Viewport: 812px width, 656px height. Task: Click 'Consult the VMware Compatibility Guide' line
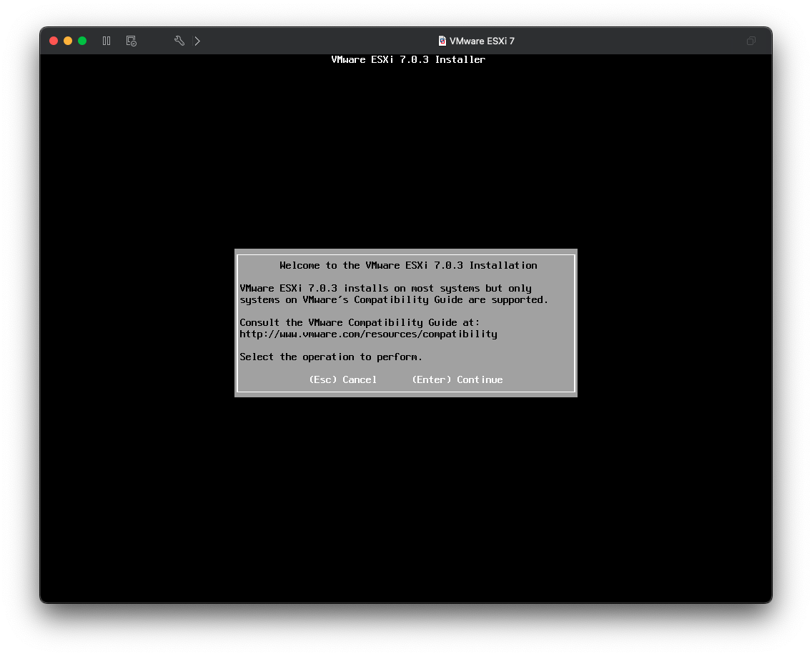tap(360, 322)
